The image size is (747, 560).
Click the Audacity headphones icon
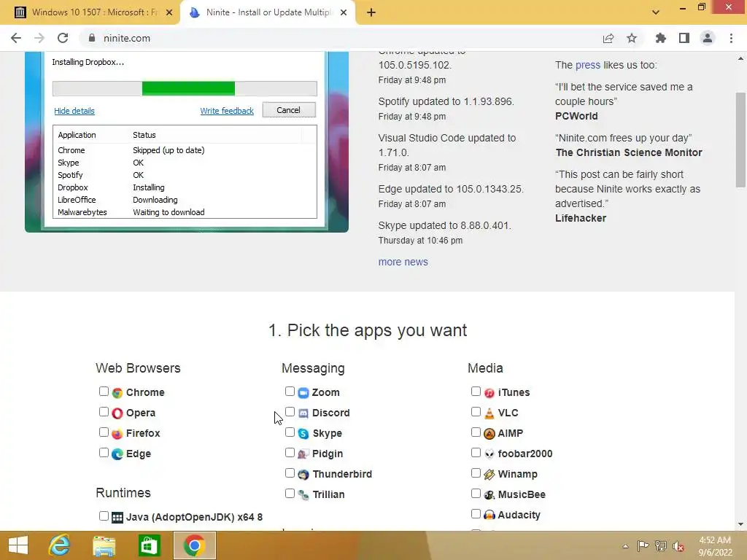click(x=489, y=516)
